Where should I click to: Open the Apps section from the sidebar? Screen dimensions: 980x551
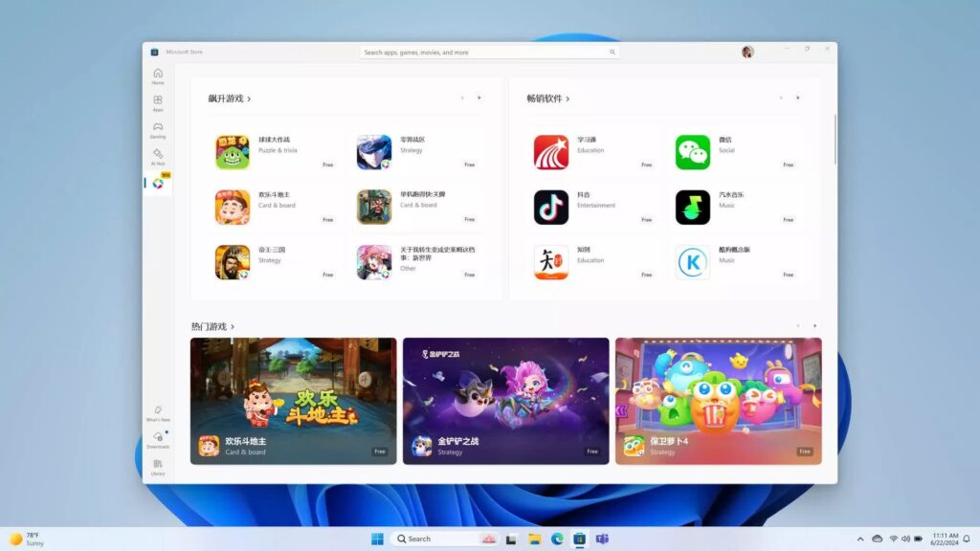click(158, 103)
